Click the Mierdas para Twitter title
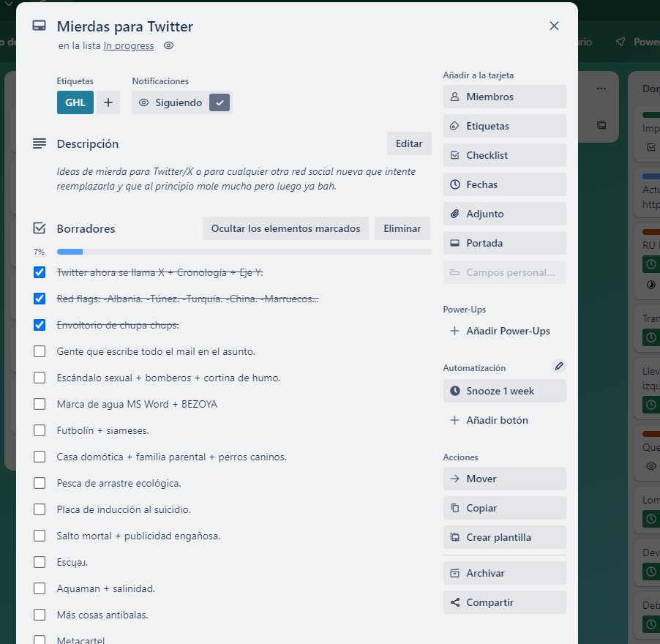 pyautogui.click(x=125, y=26)
